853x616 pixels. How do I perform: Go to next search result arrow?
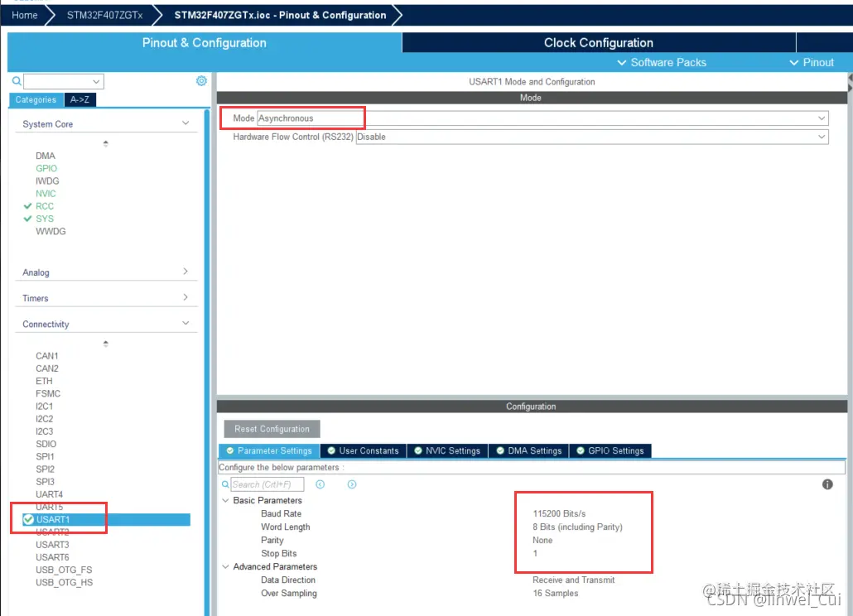point(352,484)
